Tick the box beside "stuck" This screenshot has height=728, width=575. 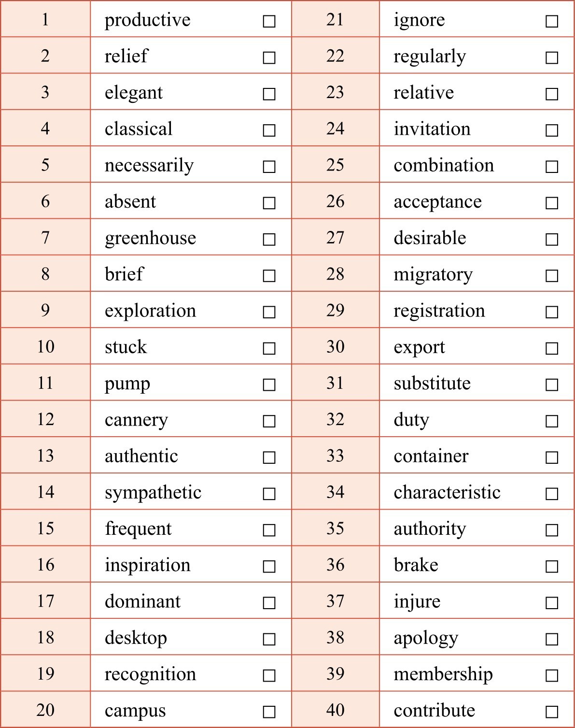[269, 348]
